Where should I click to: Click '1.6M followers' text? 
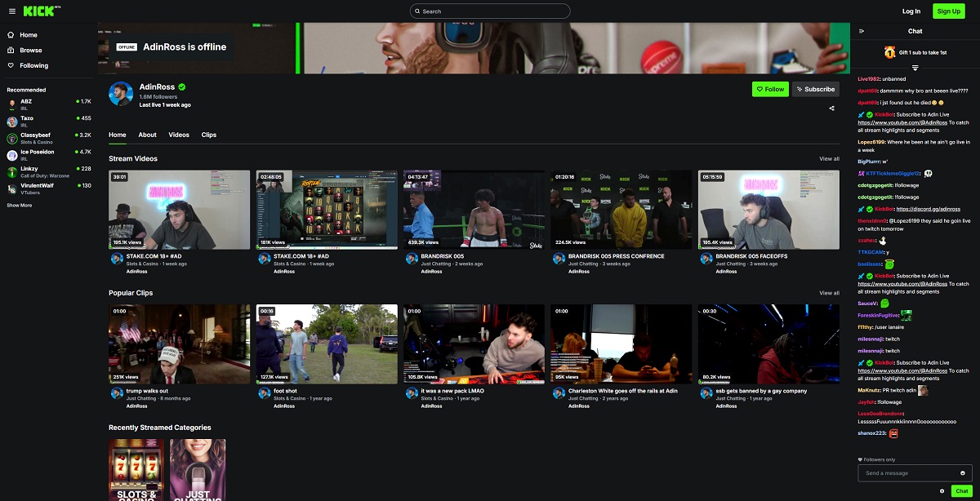pos(158,97)
